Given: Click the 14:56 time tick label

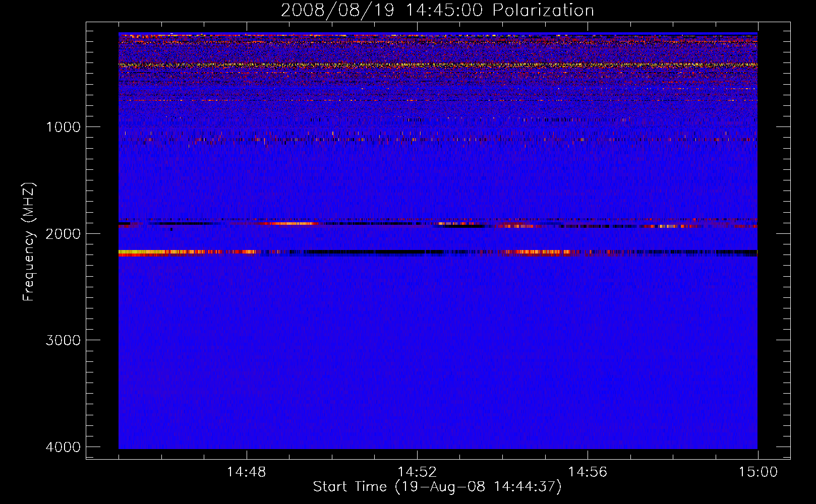Looking at the screenshot, I should pyautogui.click(x=588, y=472).
